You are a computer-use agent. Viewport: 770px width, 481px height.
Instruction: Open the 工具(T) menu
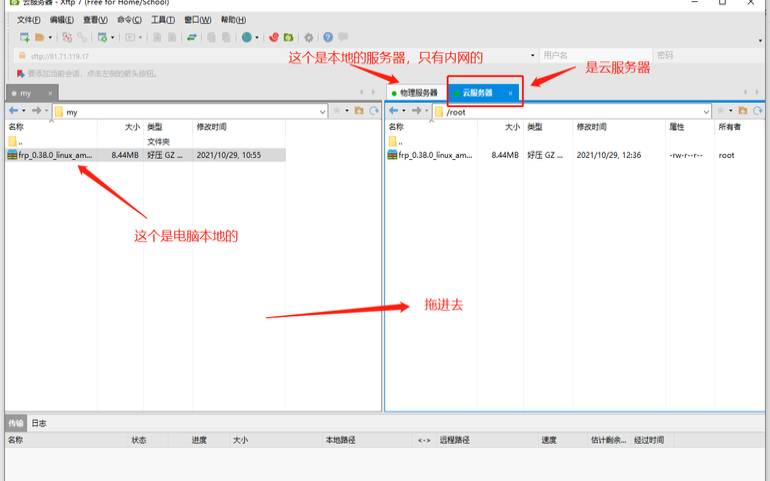pos(163,20)
